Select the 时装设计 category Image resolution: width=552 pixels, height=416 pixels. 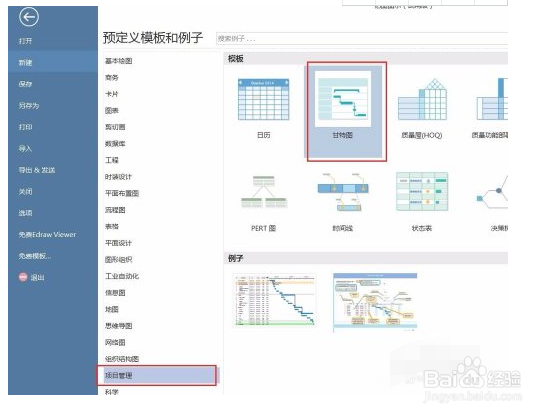pyautogui.click(x=118, y=177)
